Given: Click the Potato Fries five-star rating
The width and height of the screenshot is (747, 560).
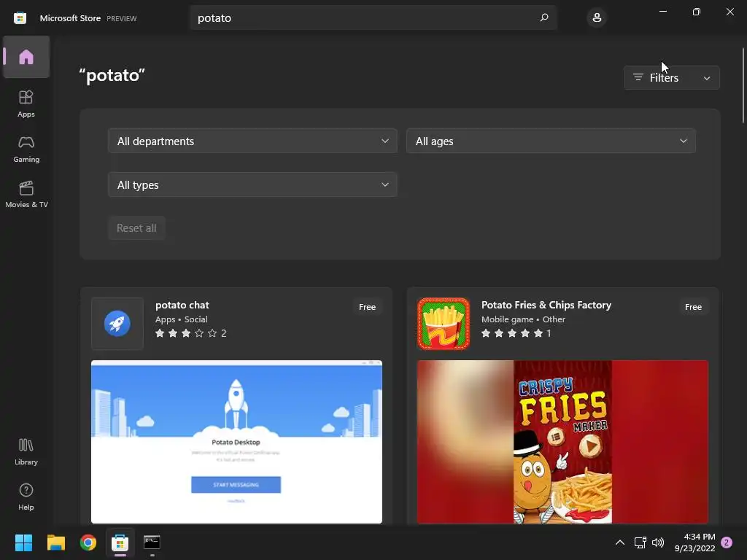Looking at the screenshot, I should tap(516, 333).
